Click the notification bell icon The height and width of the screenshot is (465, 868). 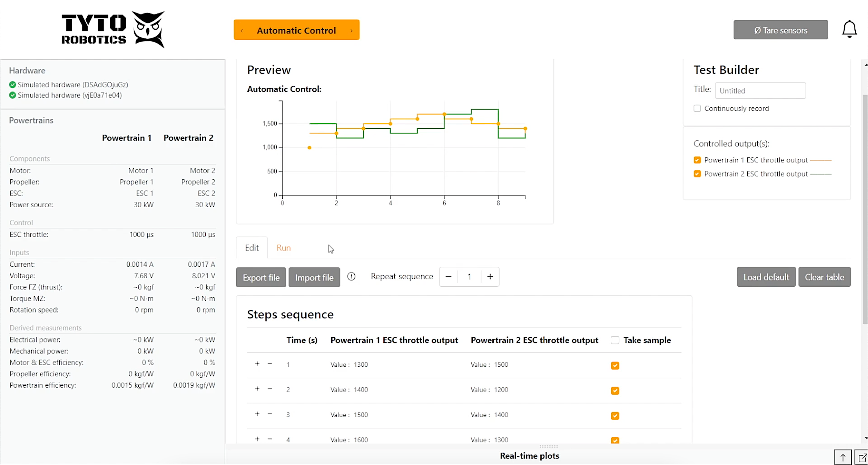(849, 29)
